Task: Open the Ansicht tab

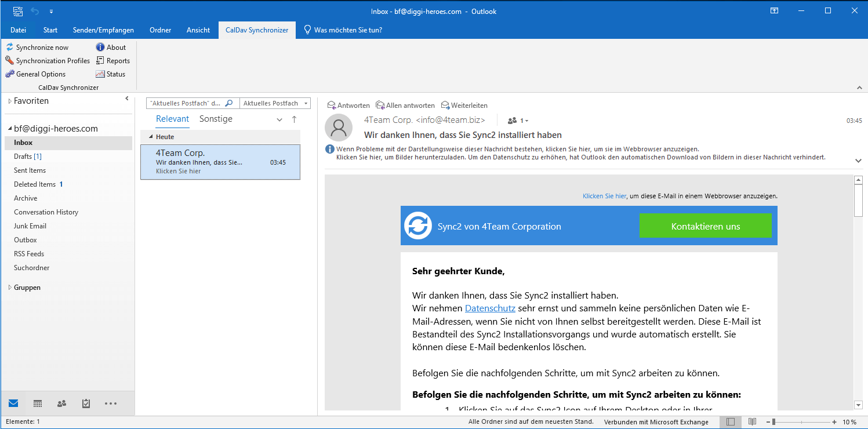Action: click(198, 30)
